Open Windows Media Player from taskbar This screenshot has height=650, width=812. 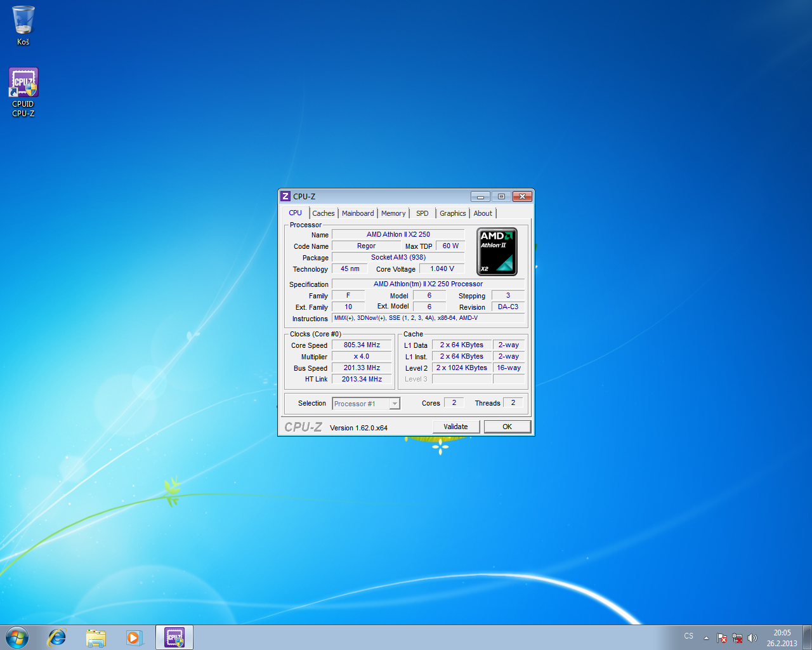point(134,637)
